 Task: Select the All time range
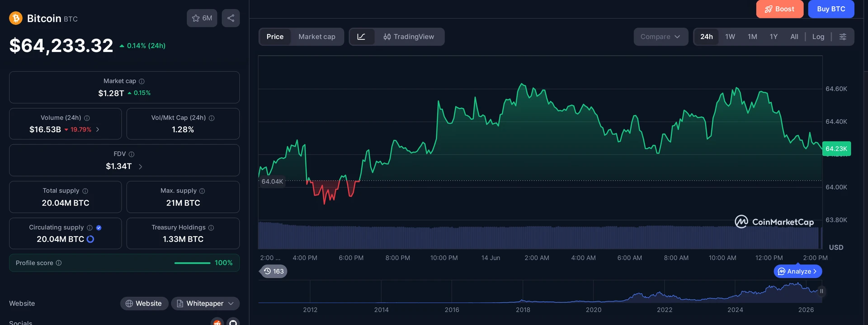tap(794, 37)
